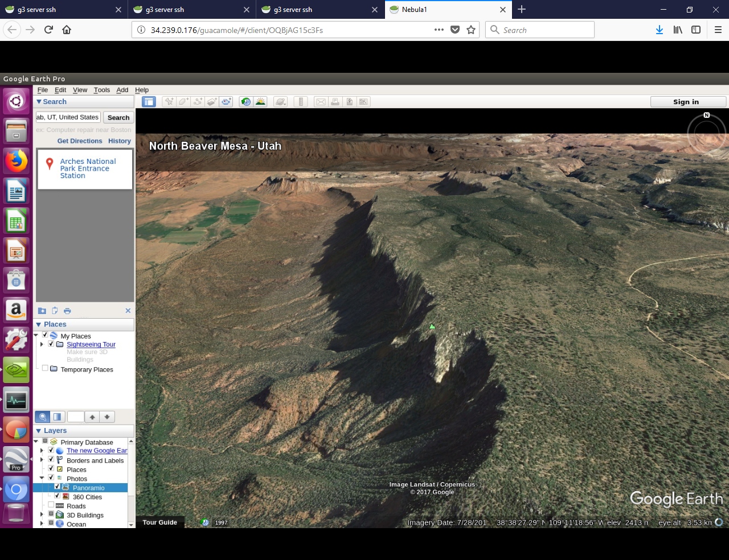Click the Save Image toolbar icon
This screenshot has width=729, height=560.
pos(349,102)
